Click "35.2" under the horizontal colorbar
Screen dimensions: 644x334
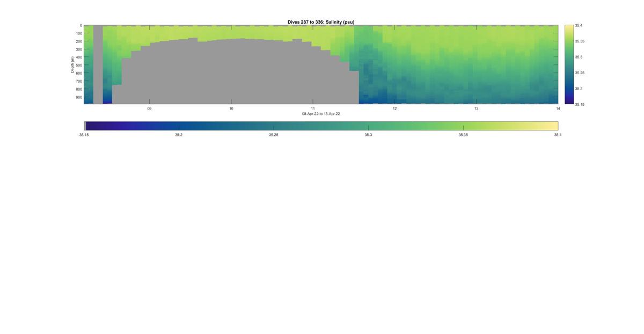179,135
